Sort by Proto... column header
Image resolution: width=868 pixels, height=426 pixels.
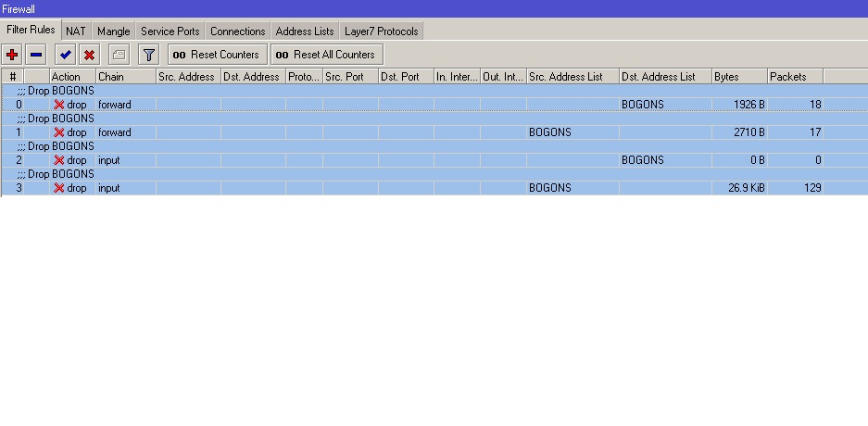(304, 76)
